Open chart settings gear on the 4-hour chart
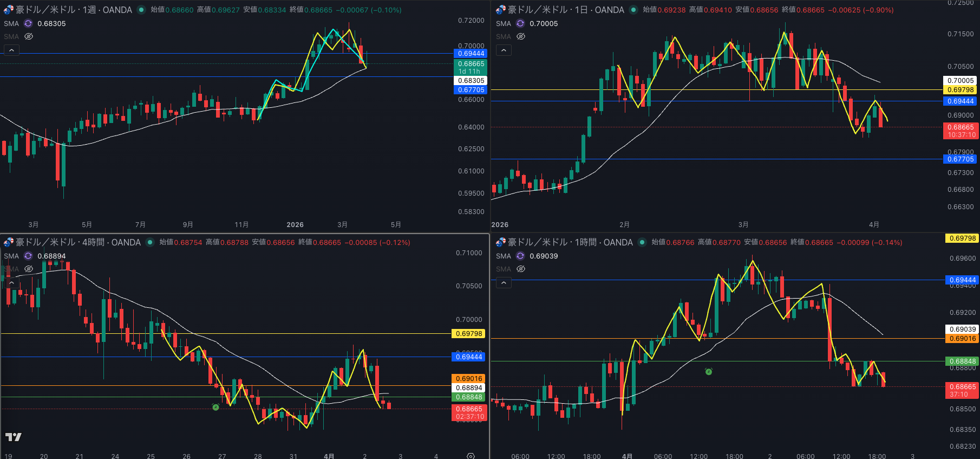This screenshot has height=459, width=980. (471, 456)
